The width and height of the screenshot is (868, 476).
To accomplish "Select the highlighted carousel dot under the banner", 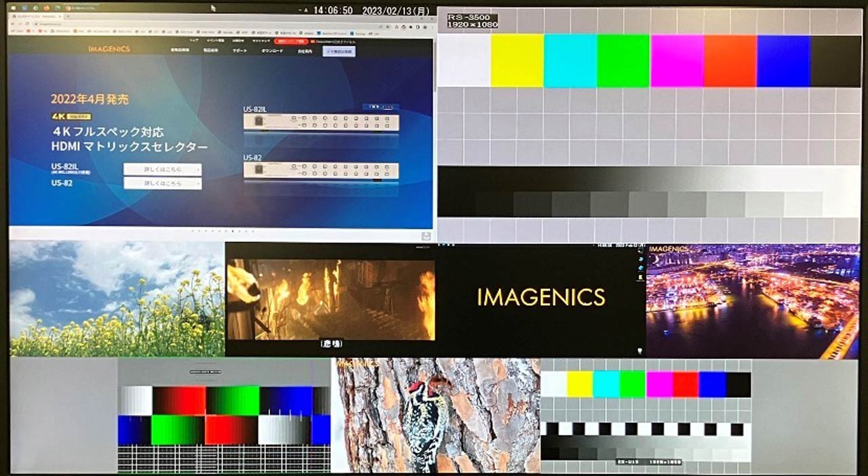I will click(232, 231).
